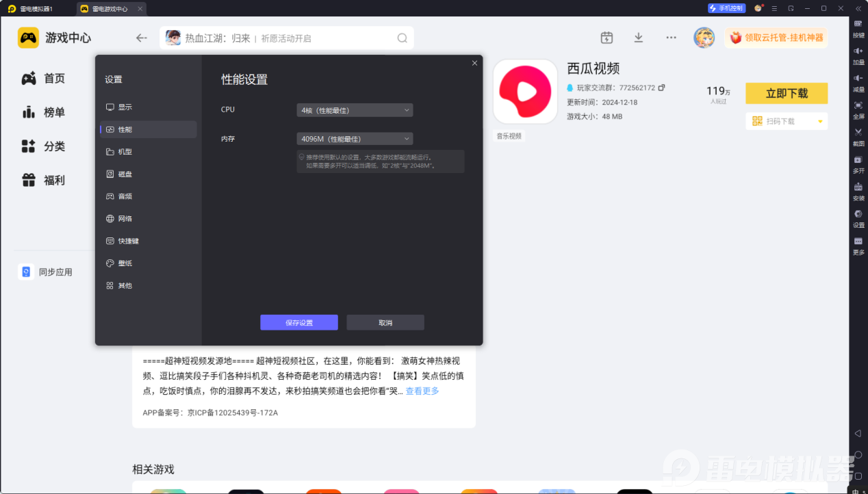Open 快捷键 shortcut settings
This screenshot has height=494, width=868.
(x=149, y=241)
